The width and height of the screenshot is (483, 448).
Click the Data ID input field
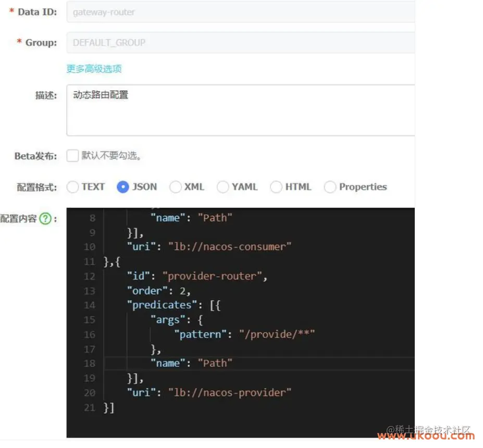click(x=241, y=12)
